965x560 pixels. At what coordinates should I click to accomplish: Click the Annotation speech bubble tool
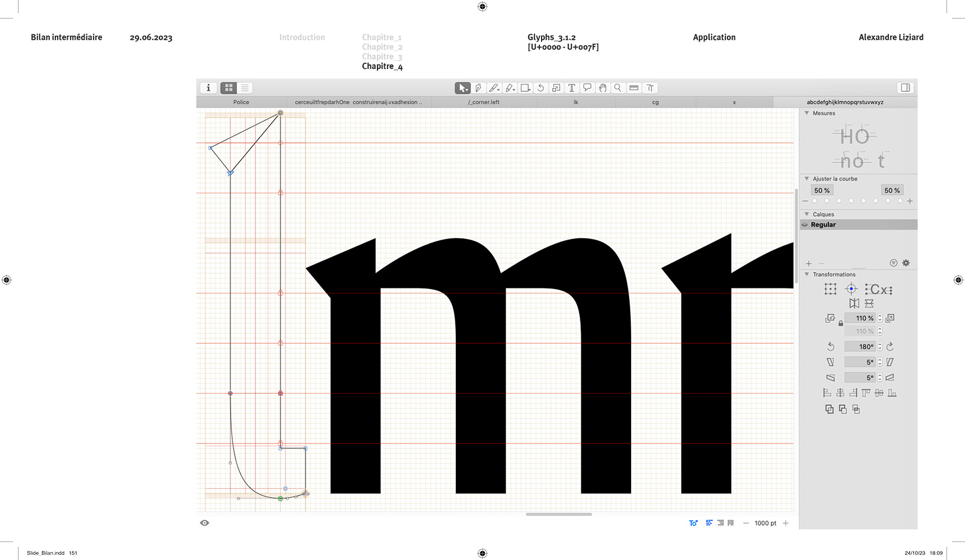[x=587, y=88]
